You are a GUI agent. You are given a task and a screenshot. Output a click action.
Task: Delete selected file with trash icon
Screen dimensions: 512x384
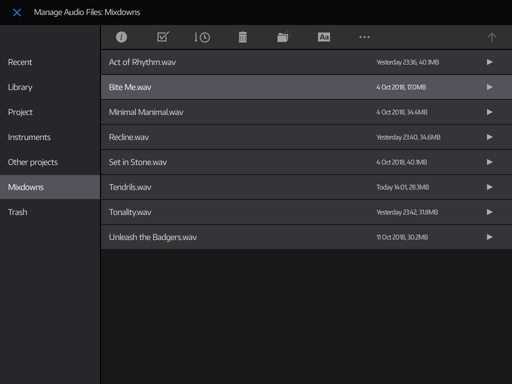click(243, 37)
